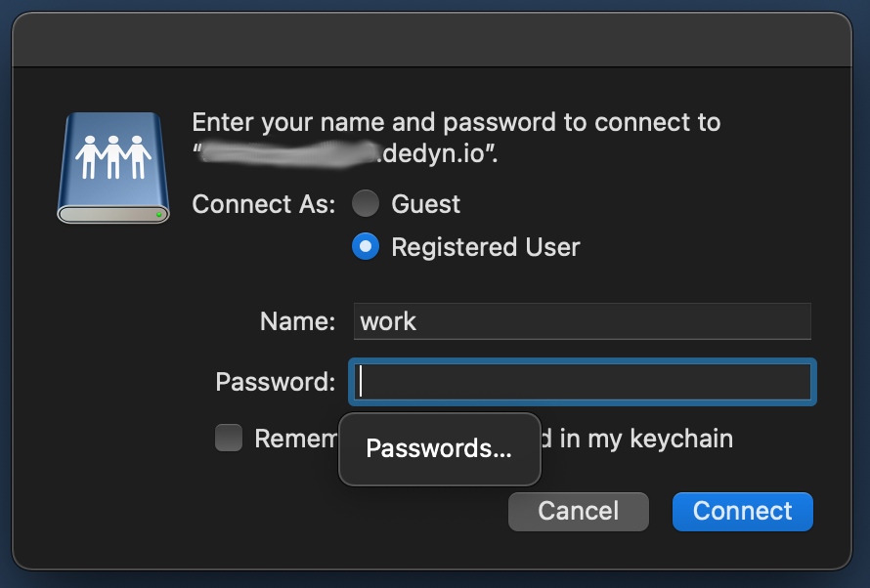
Task: Choose the Registered User radio button
Action: pyautogui.click(x=366, y=246)
